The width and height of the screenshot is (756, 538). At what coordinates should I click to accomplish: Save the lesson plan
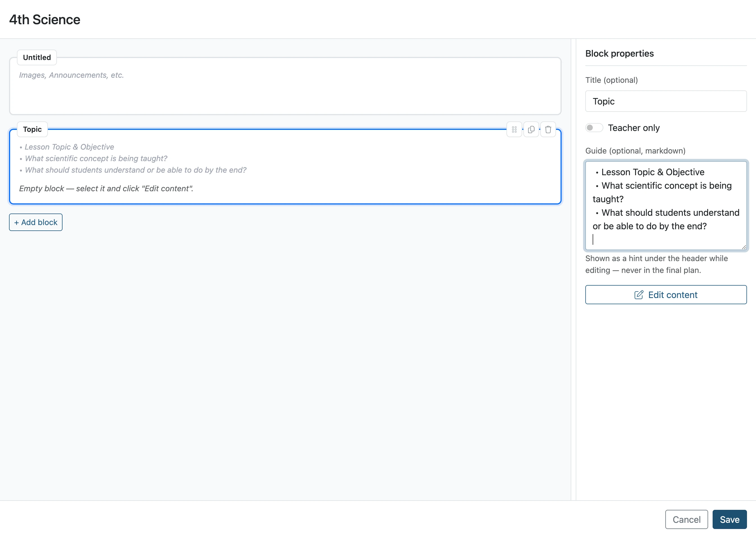(730, 519)
